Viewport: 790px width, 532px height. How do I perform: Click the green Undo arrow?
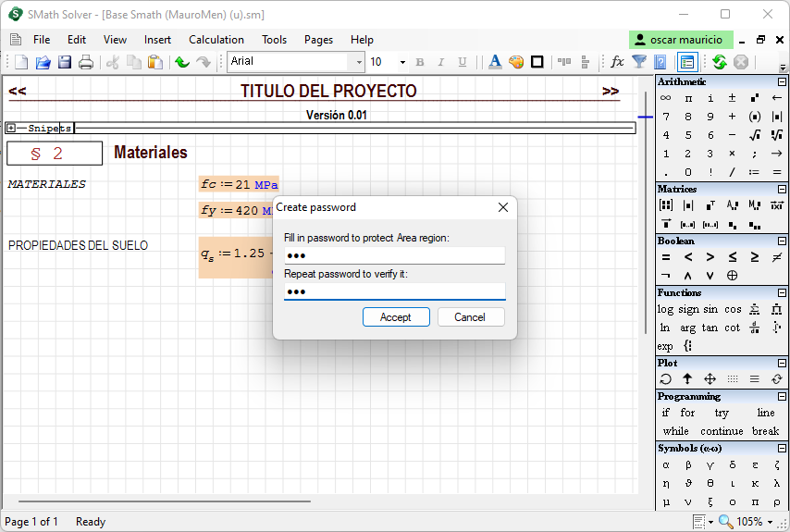coord(182,62)
